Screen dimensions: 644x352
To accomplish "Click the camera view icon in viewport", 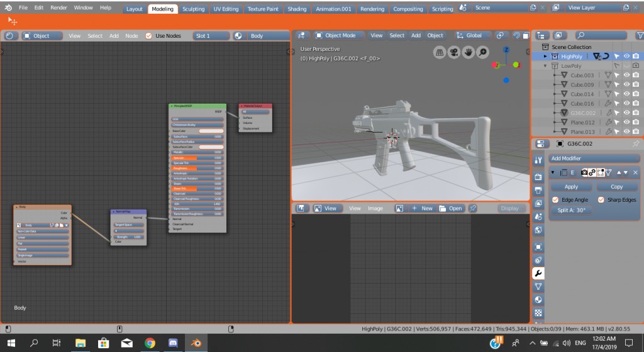I will tap(453, 52).
